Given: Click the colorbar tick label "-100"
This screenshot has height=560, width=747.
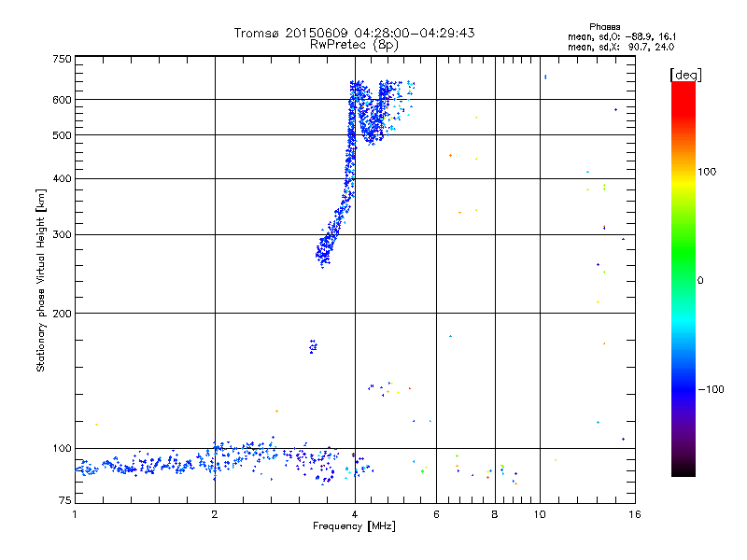Looking at the screenshot, I should click(711, 389).
